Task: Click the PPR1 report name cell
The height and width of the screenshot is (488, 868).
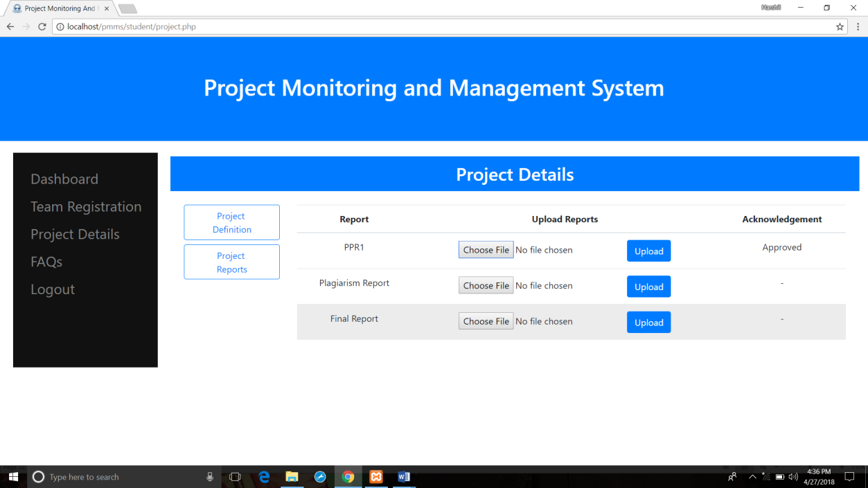Action: (354, 247)
